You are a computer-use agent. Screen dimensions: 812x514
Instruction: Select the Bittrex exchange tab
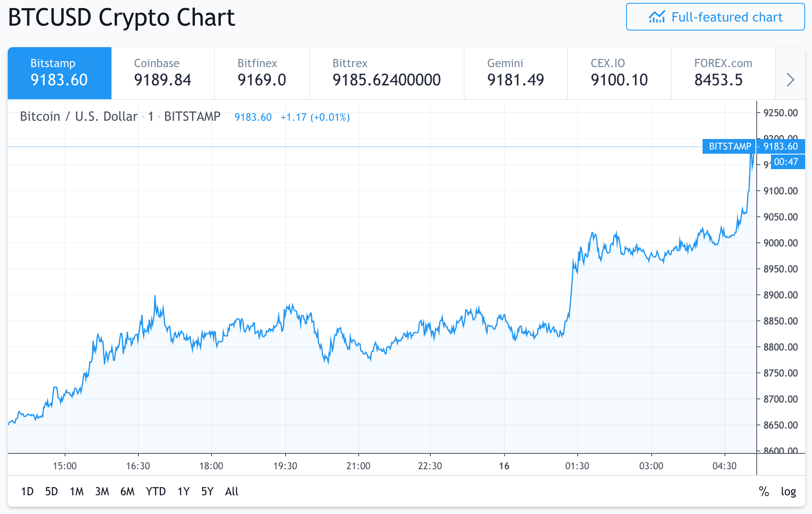[x=386, y=73]
